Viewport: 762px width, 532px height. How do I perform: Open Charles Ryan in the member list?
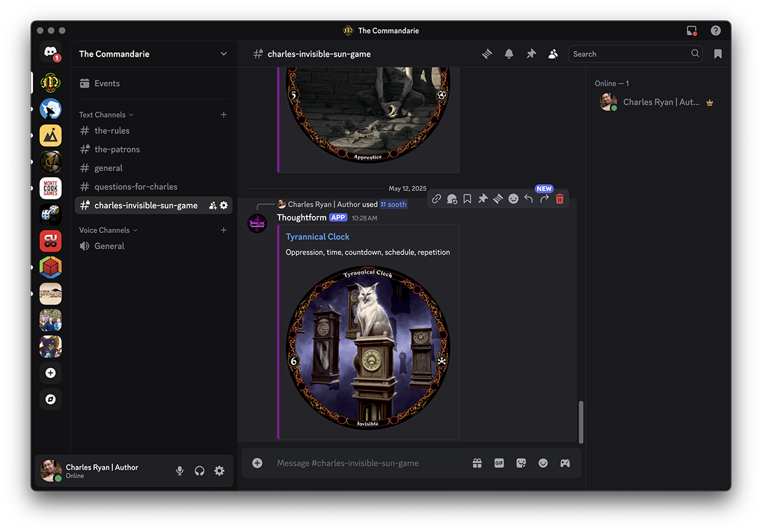[x=658, y=102]
